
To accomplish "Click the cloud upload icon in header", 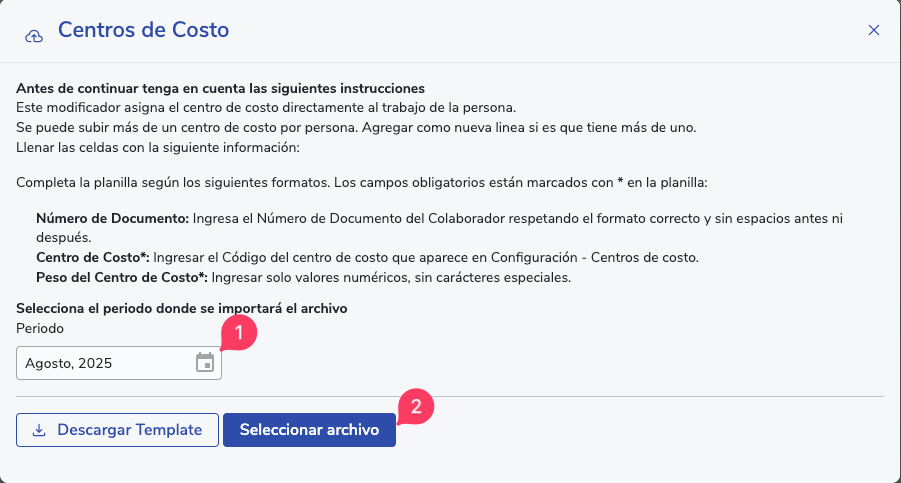I will pos(34,34).
